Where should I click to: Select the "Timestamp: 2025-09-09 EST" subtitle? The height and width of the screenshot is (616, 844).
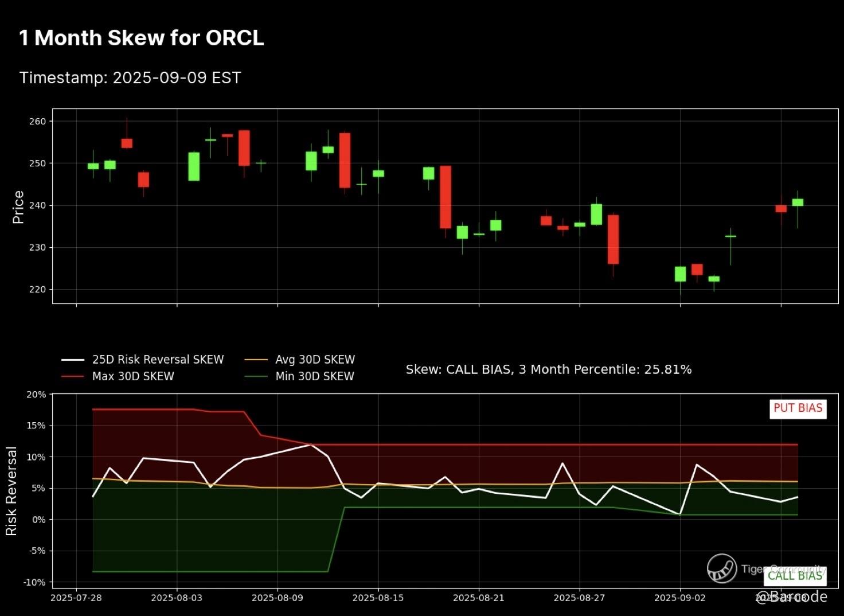[x=130, y=78]
